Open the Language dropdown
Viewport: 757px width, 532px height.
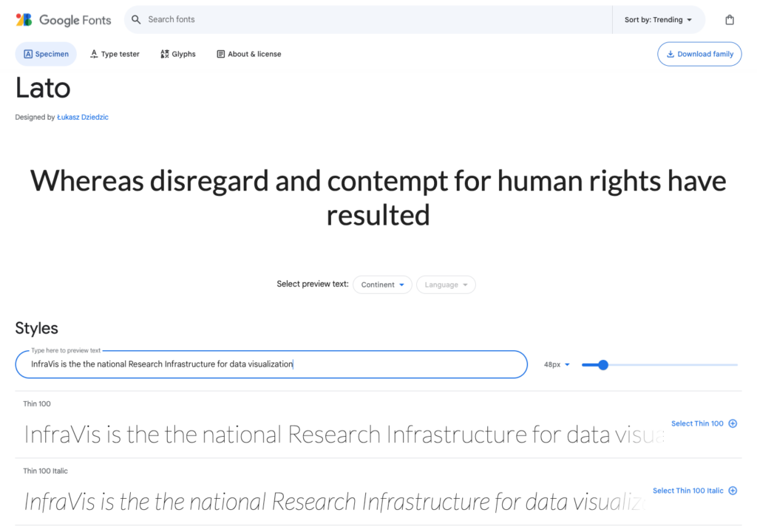(x=446, y=284)
